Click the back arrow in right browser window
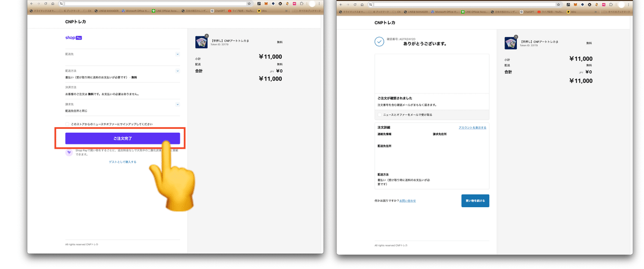The height and width of the screenshot is (269, 644). (341, 4)
